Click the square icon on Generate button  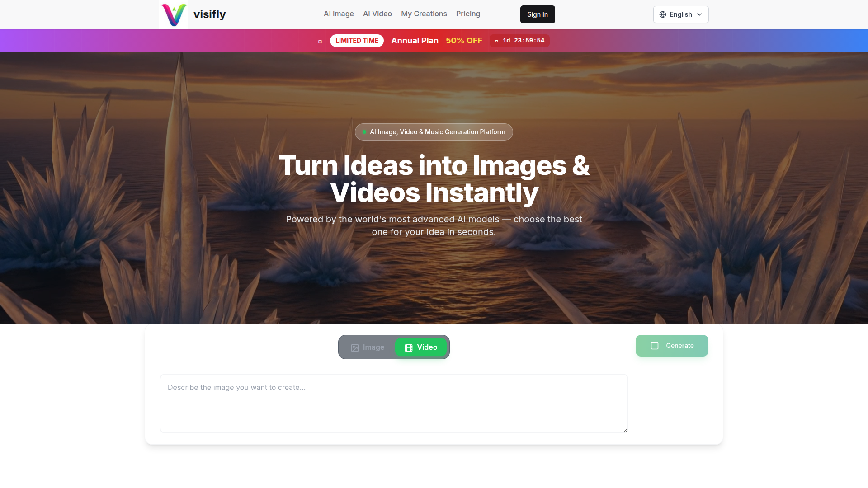tap(655, 346)
